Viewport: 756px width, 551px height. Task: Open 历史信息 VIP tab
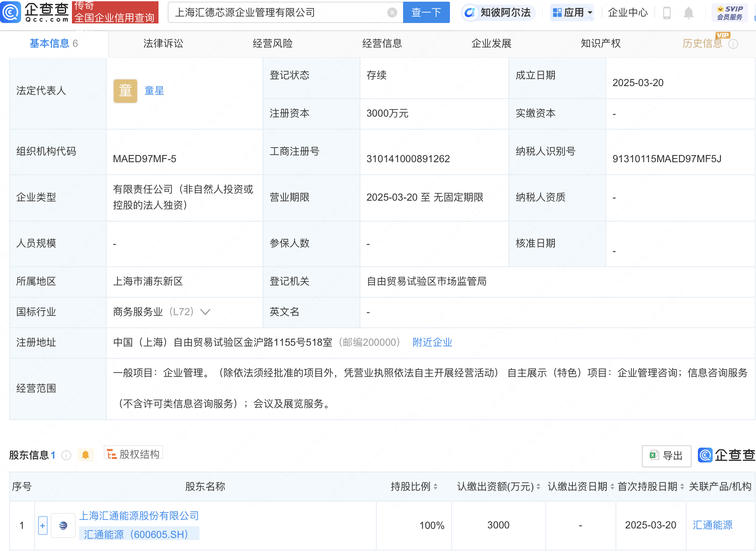pyautogui.click(x=702, y=43)
